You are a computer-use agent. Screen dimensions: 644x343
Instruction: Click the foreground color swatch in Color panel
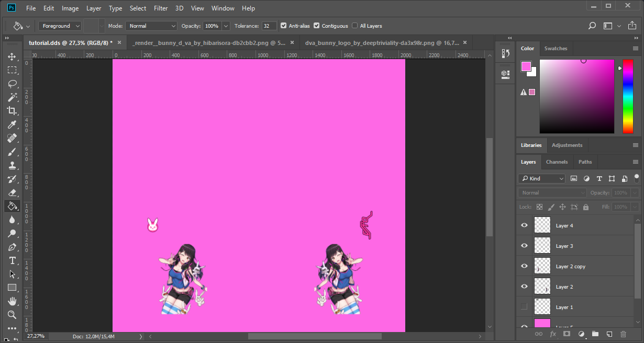(x=526, y=66)
